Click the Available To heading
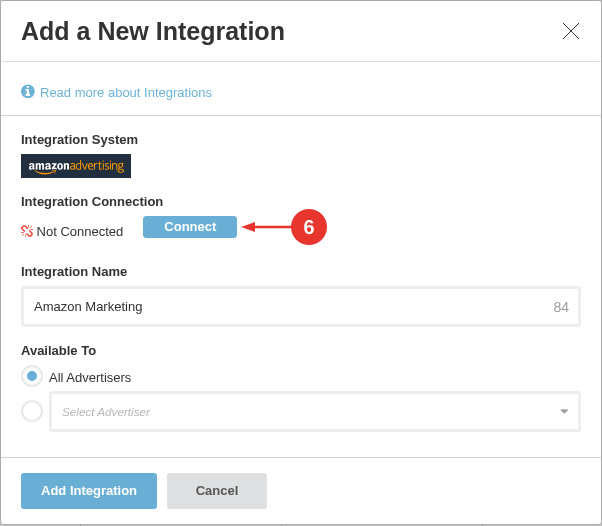 [x=58, y=351]
